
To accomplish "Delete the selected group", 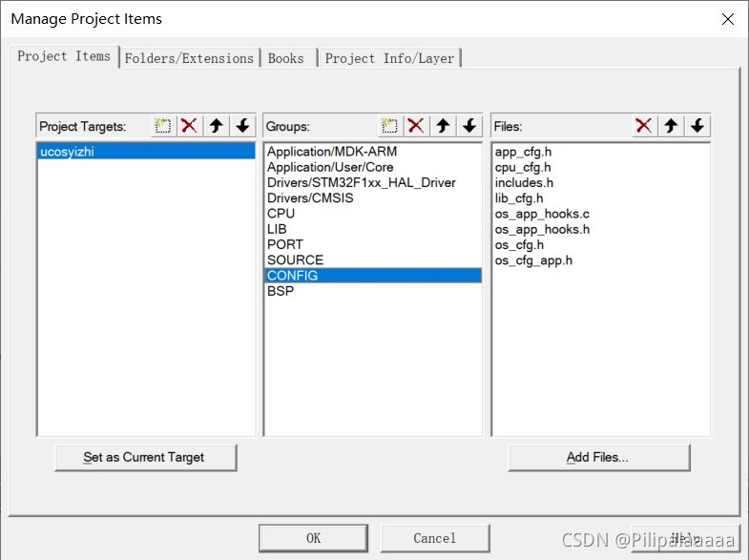I will click(x=416, y=126).
